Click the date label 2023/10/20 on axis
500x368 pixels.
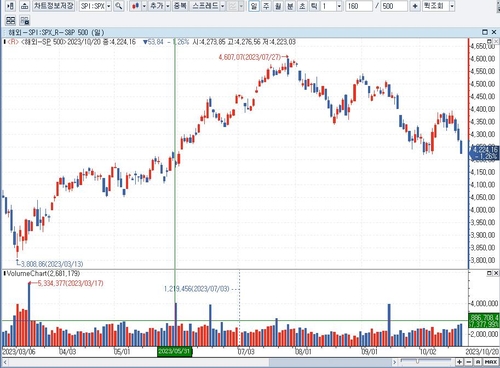tap(482, 352)
